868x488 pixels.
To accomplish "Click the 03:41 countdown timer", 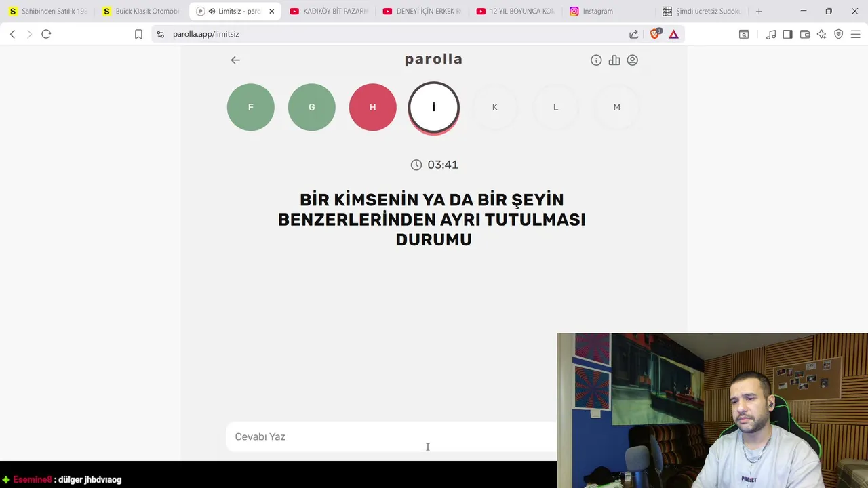I will click(x=443, y=165).
